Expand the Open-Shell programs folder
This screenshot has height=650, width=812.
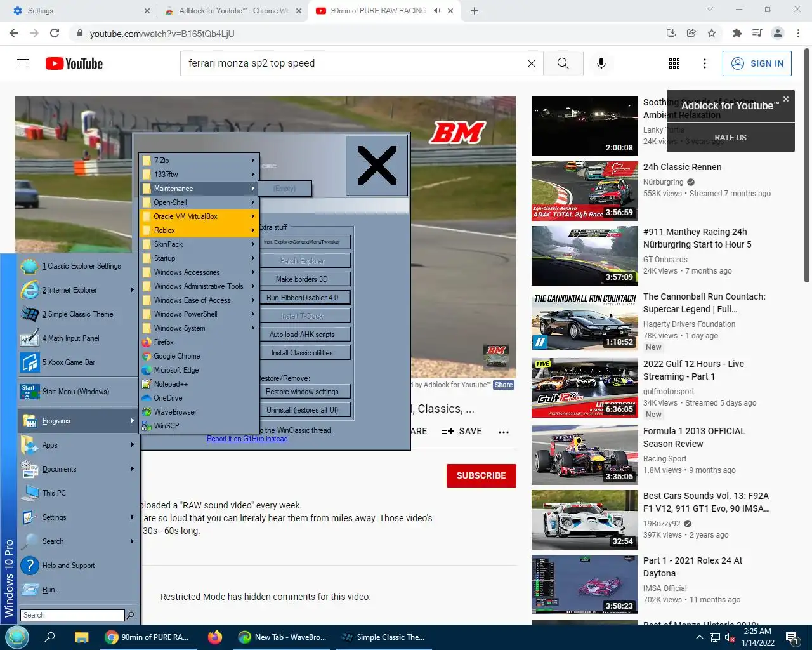(x=199, y=202)
